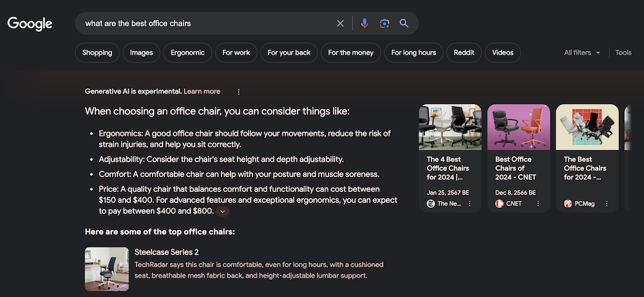The height and width of the screenshot is (297, 644).
Task: Click into the search input field
Action: tap(206, 24)
